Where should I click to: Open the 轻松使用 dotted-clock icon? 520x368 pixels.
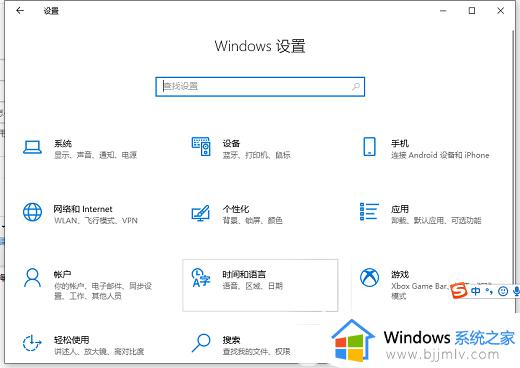pos(32,343)
